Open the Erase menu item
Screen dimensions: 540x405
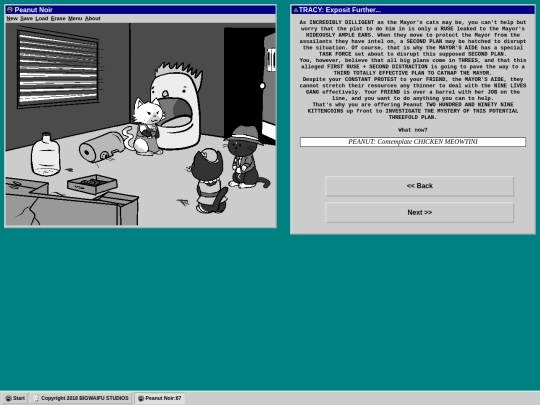[58, 19]
